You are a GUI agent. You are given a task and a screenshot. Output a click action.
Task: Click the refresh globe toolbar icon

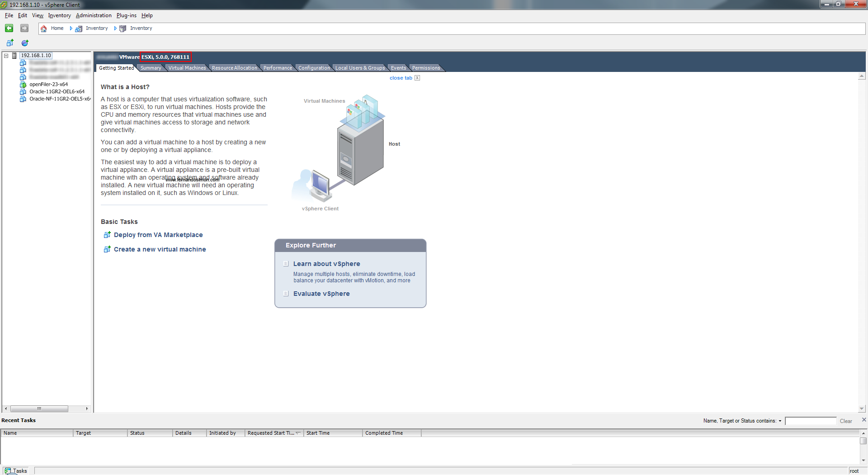pyautogui.click(x=25, y=43)
